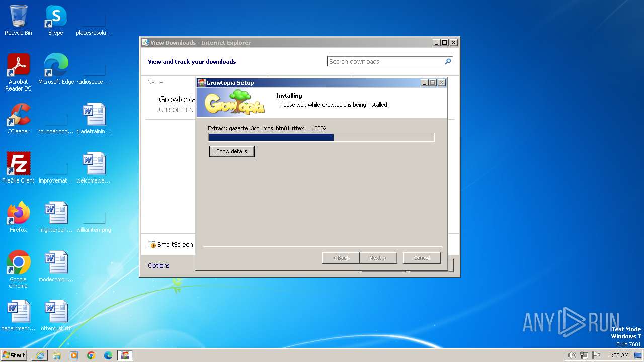
Task: Click Show details in Growtopia Setup
Action: [231, 151]
